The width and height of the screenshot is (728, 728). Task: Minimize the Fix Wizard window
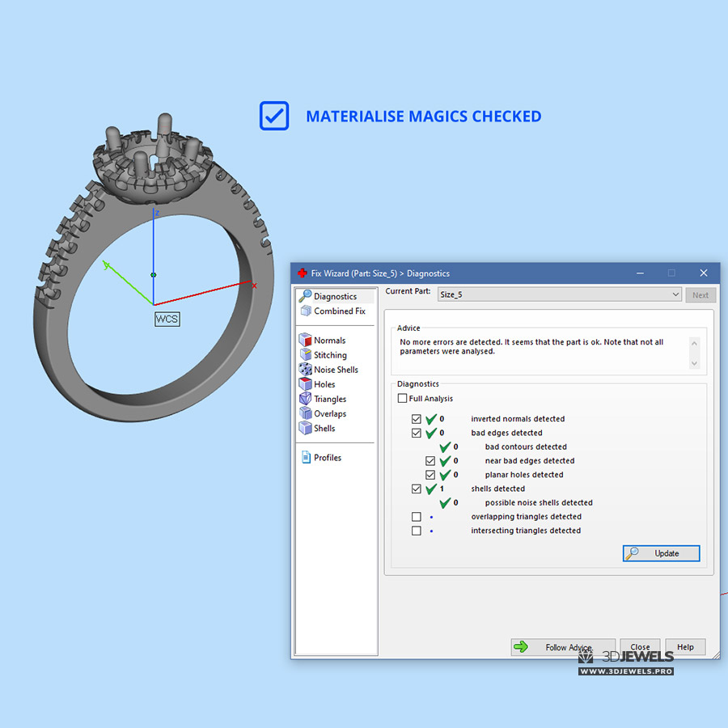tap(640, 273)
